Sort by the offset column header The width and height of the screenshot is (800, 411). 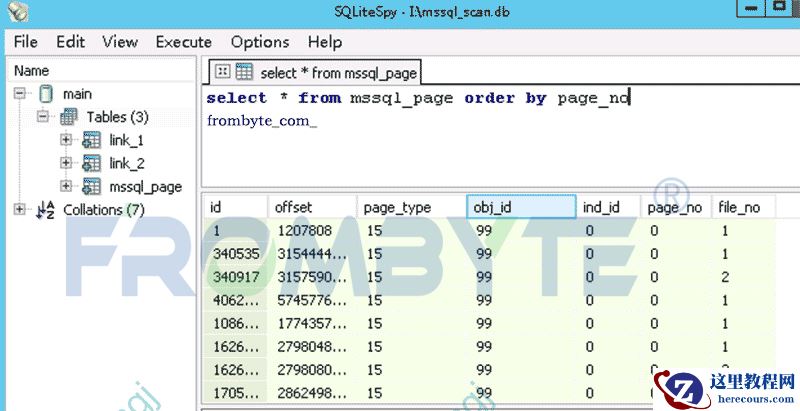click(312, 207)
